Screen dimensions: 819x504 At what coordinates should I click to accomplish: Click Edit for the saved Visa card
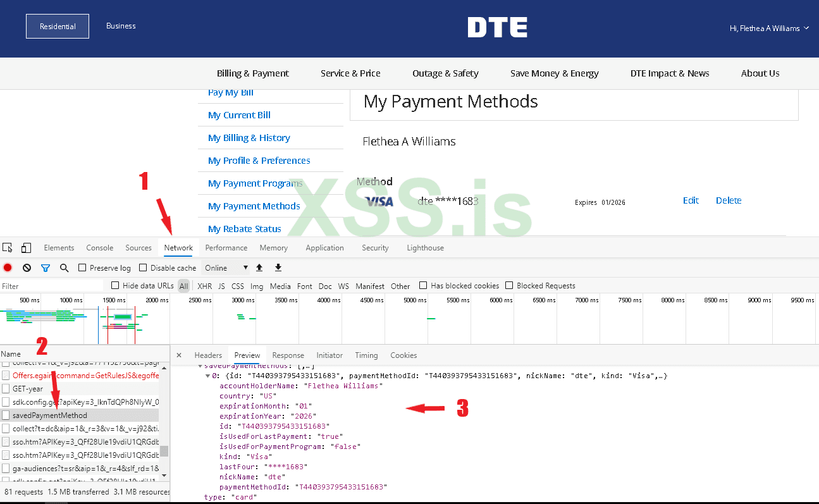(691, 200)
